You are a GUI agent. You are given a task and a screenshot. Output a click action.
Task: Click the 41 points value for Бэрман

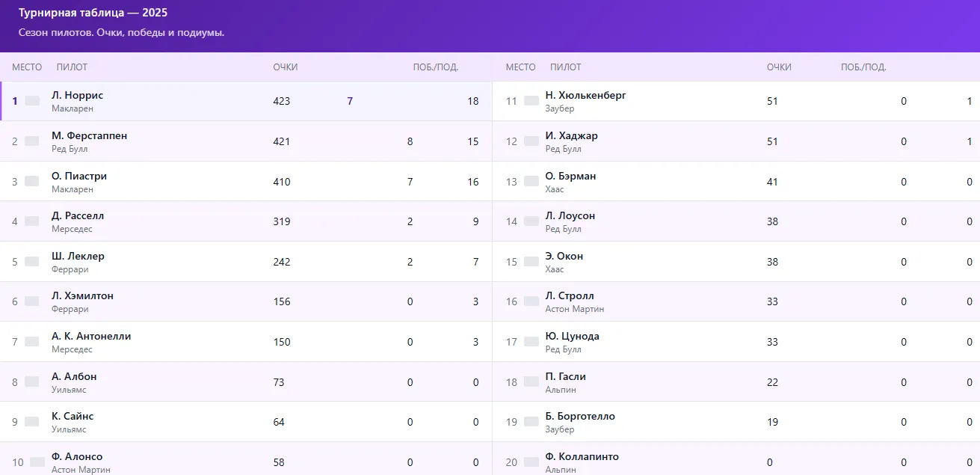point(772,182)
